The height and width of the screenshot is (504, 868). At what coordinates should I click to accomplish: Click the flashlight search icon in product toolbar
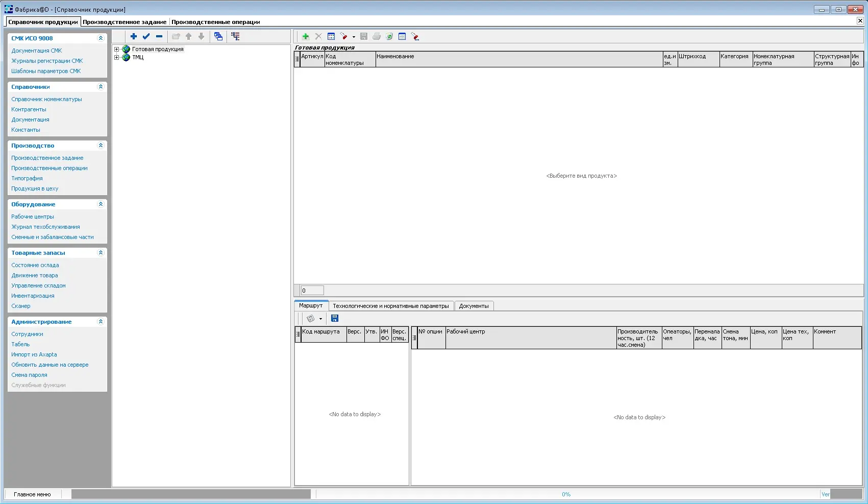pos(344,36)
